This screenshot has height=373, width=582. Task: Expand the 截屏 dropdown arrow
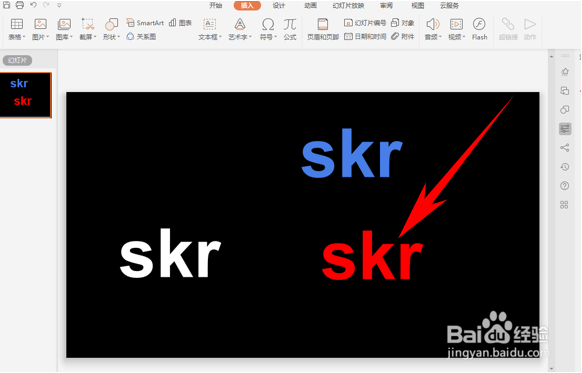[x=95, y=37]
